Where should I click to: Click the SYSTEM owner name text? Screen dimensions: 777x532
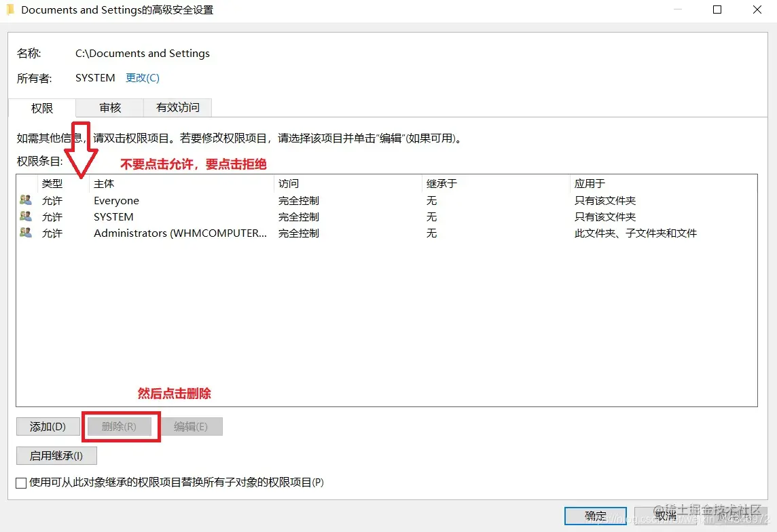point(95,78)
